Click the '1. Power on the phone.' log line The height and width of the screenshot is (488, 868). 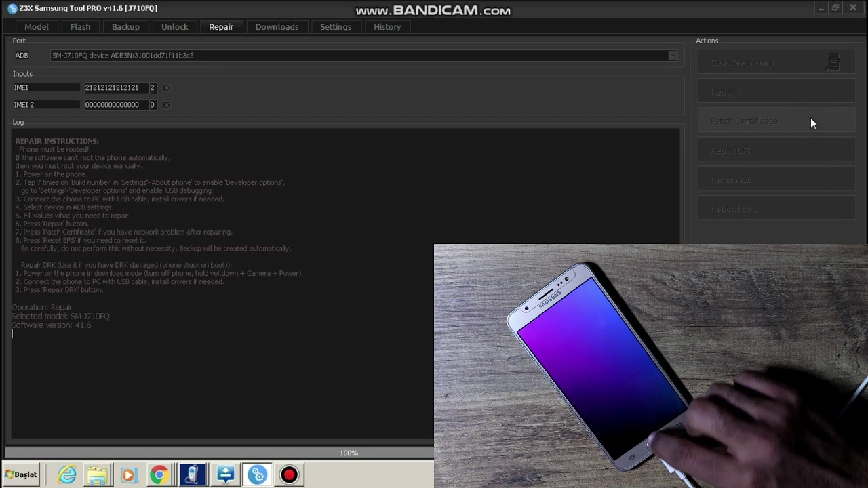(x=51, y=174)
